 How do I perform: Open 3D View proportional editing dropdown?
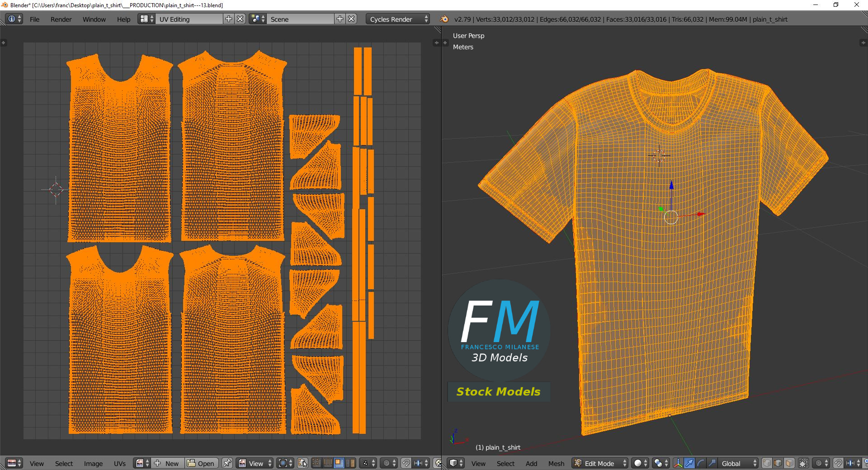(821, 463)
